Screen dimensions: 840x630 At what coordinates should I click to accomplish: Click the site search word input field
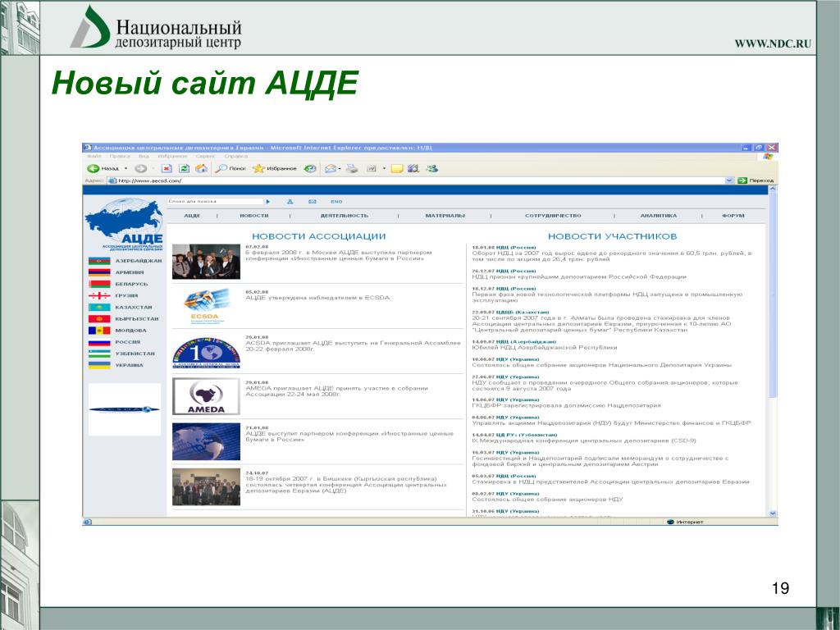pyautogui.click(x=216, y=202)
